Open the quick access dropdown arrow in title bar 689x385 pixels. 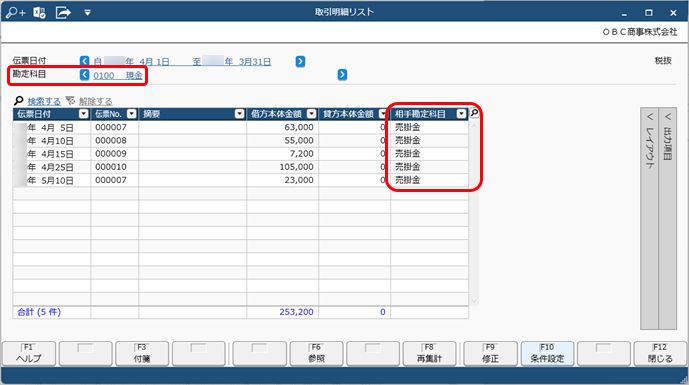point(87,13)
